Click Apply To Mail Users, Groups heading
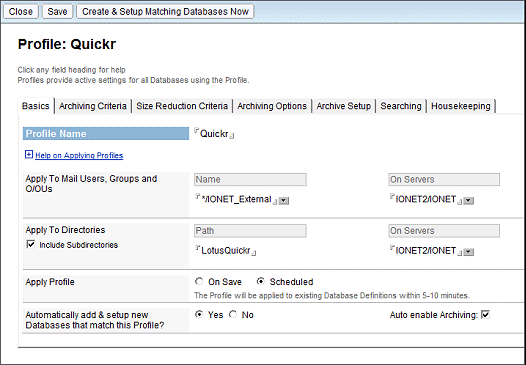This screenshot has width=526, height=365. tap(91, 184)
